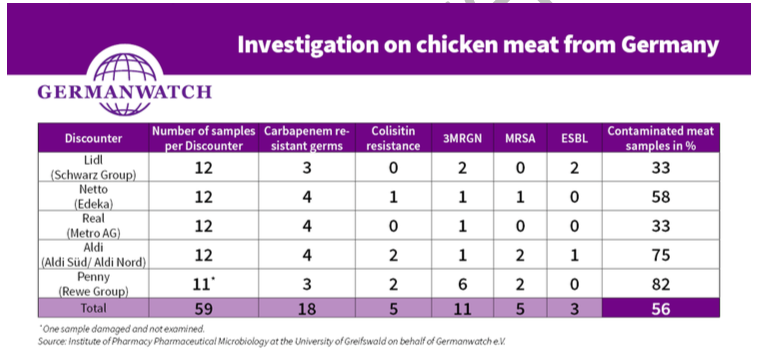Click the GERMANWATCH logo text
Image resolution: width=767 pixels, height=364 pixels.
[125, 92]
